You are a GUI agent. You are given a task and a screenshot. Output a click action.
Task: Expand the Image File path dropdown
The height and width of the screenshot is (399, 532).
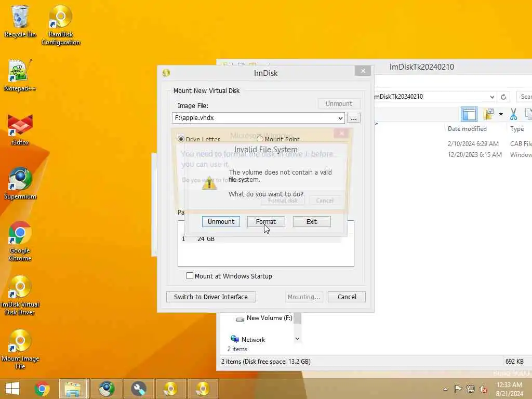click(x=340, y=118)
